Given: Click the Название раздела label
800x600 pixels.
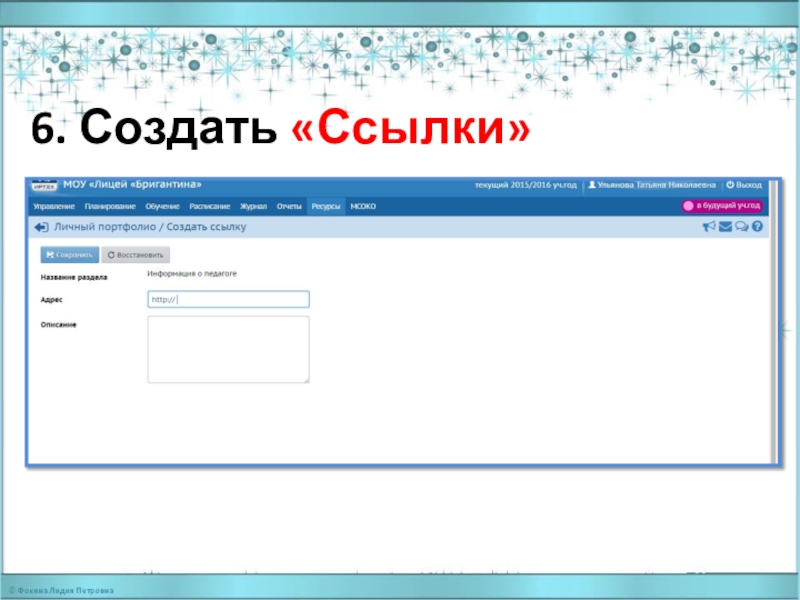Looking at the screenshot, I should (x=74, y=278).
